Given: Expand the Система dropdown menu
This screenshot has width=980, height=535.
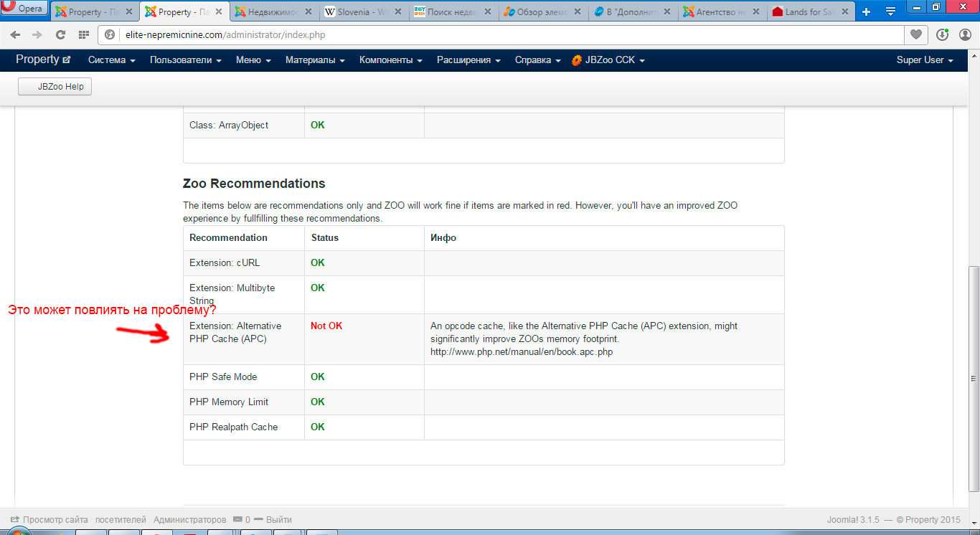Looking at the screenshot, I should point(111,60).
